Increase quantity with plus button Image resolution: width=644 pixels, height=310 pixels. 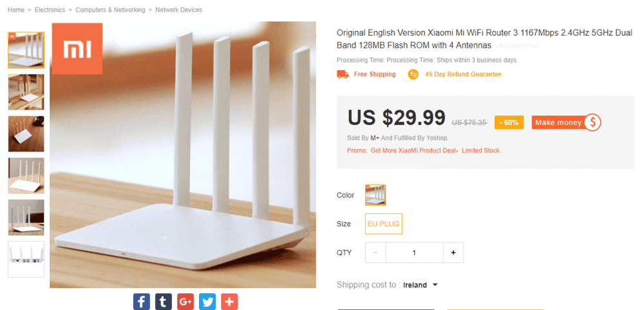coord(453,253)
